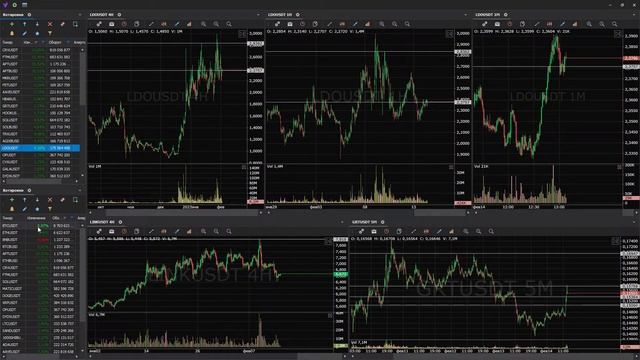The image size is (640, 360).
Task: Click last magnifier in LDOUSDT 1M toolbar
Action: click(615, 24)
